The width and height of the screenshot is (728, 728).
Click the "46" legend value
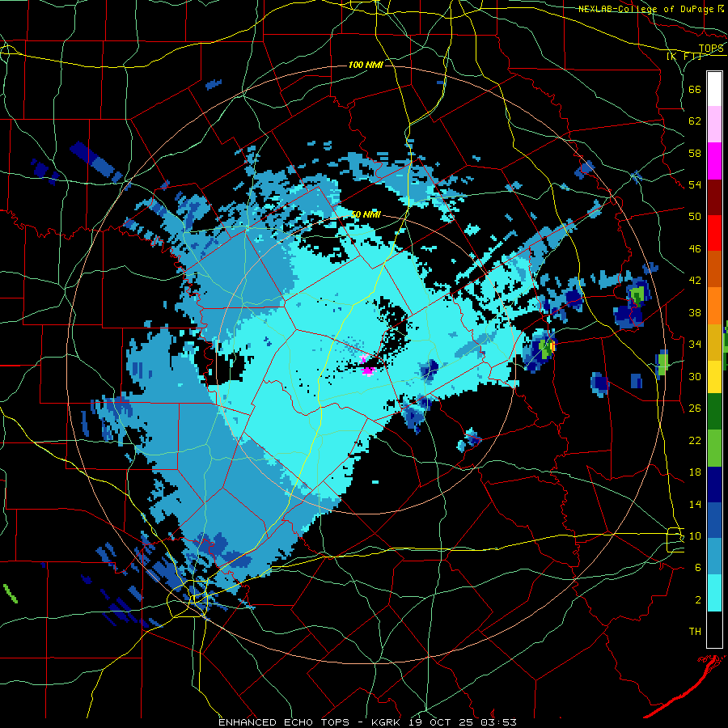695,248
